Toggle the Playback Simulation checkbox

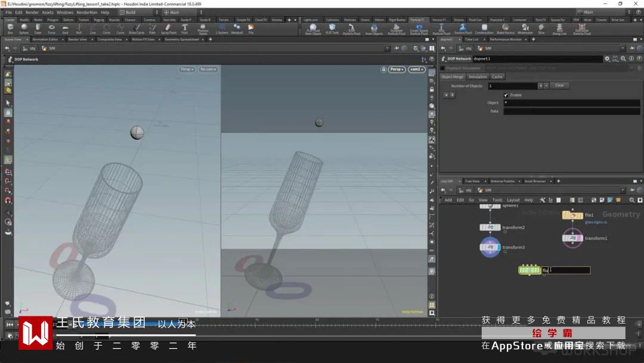click(442, 68)
